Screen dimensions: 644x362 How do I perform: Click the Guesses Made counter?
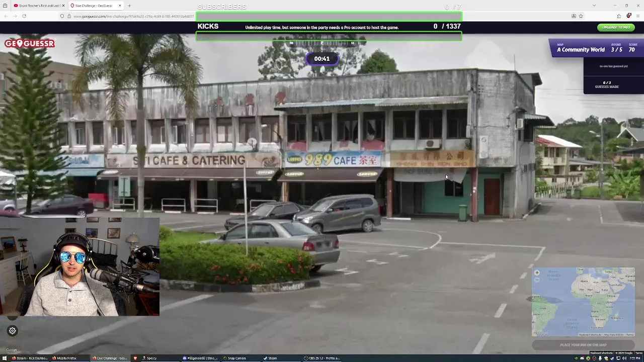[607, 84]
